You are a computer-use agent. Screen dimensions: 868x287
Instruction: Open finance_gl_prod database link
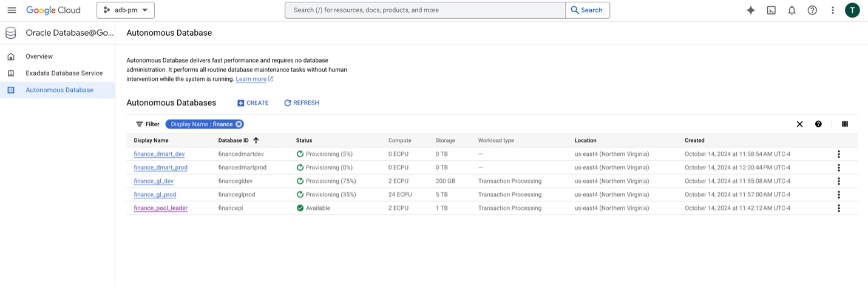(155, 195)
